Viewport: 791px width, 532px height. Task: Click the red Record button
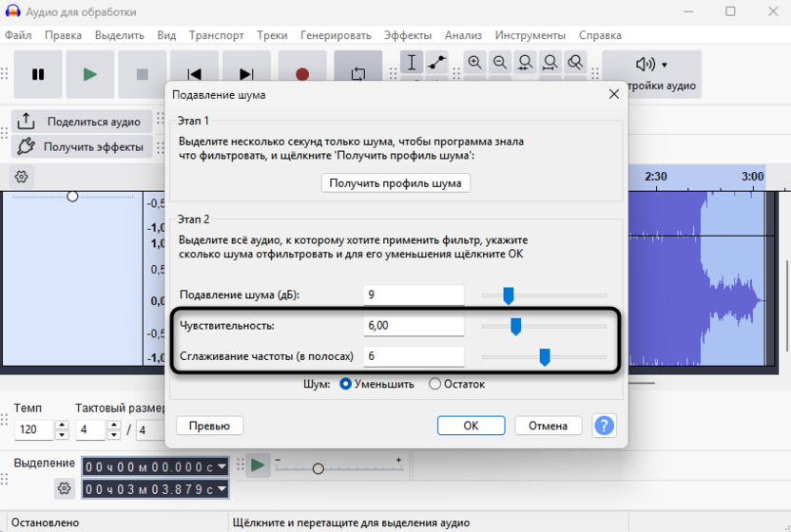coord(302,74)
